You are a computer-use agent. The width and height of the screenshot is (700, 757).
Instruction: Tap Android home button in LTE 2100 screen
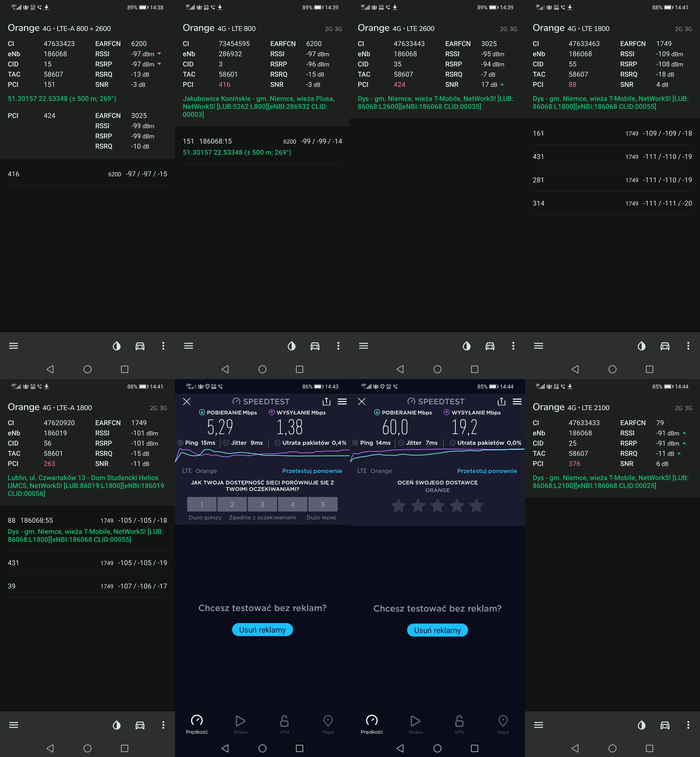pos(612,748)
